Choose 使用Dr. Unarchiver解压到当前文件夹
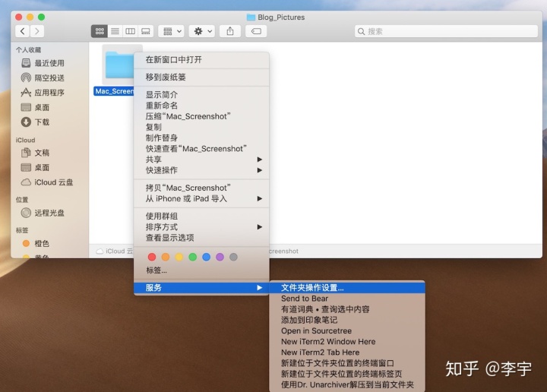This screenshot has width=547, height=392. coord(347,385)
